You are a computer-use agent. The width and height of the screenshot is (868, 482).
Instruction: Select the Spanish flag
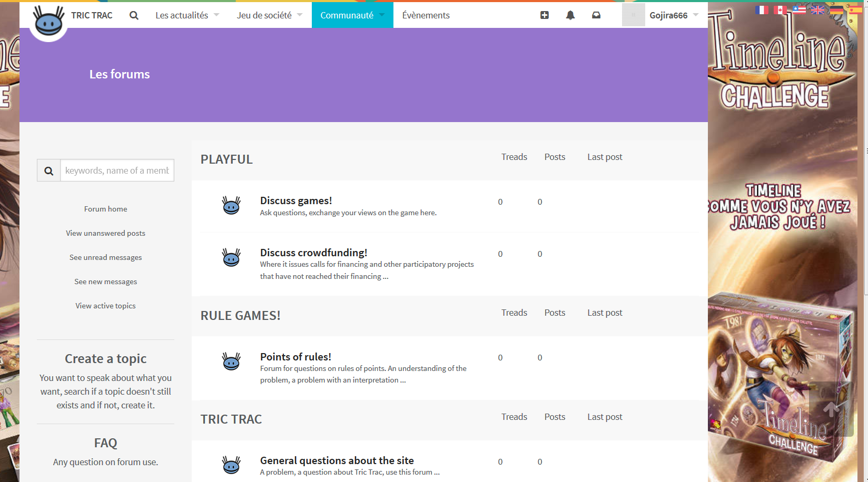(855, 10)
